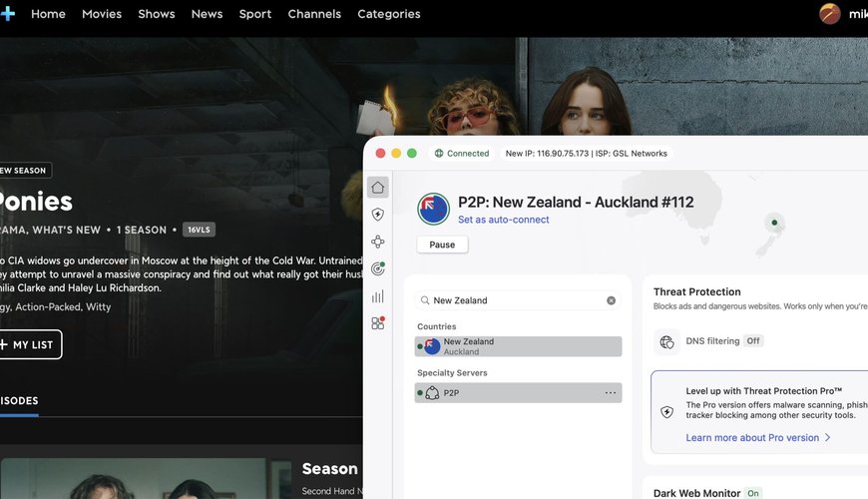Open Movies in streaming nav

[x=102, y=14]
